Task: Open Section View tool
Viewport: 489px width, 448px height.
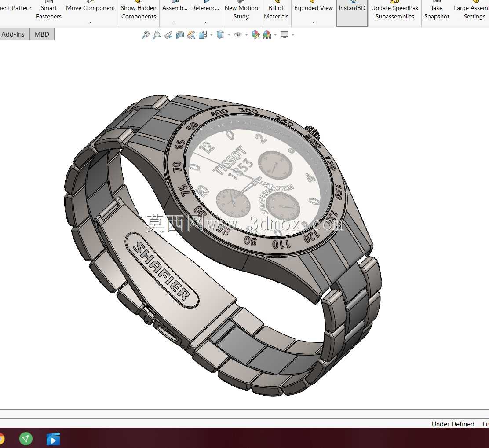Action: click(x=180, y=35)
